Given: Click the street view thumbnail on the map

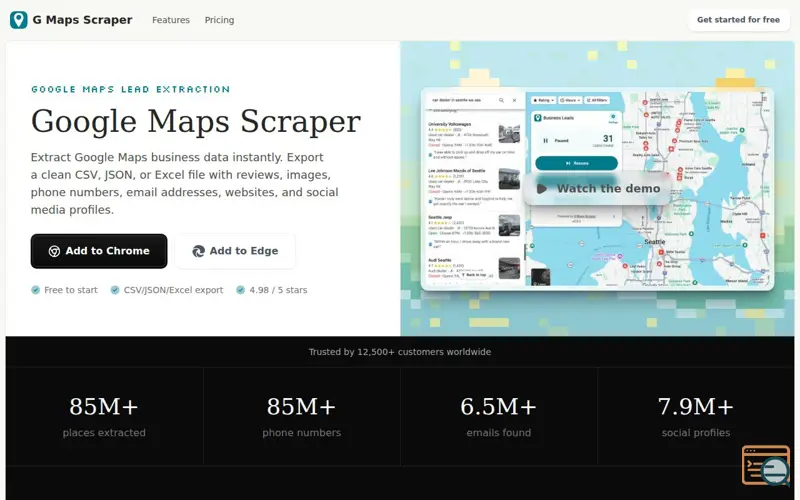Looking at the screenshot, I should click(x=540, y=278).
